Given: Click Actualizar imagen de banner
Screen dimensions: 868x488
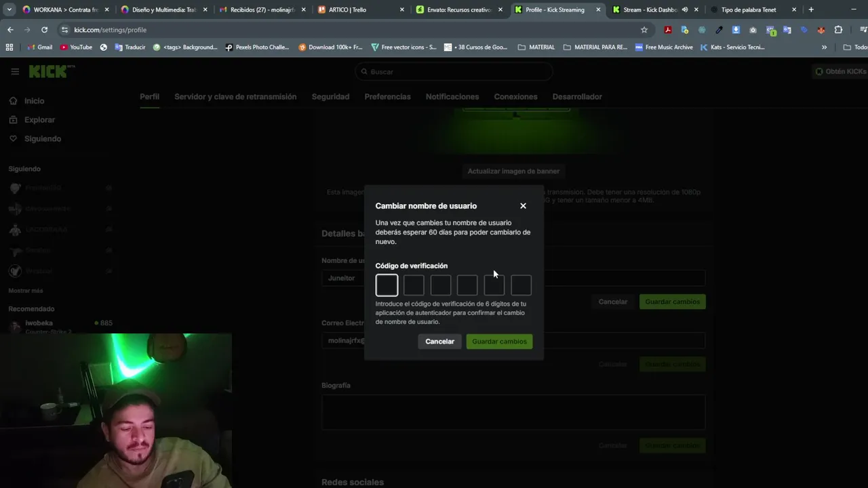Looking at the screenshot, I should pos(513,171).
